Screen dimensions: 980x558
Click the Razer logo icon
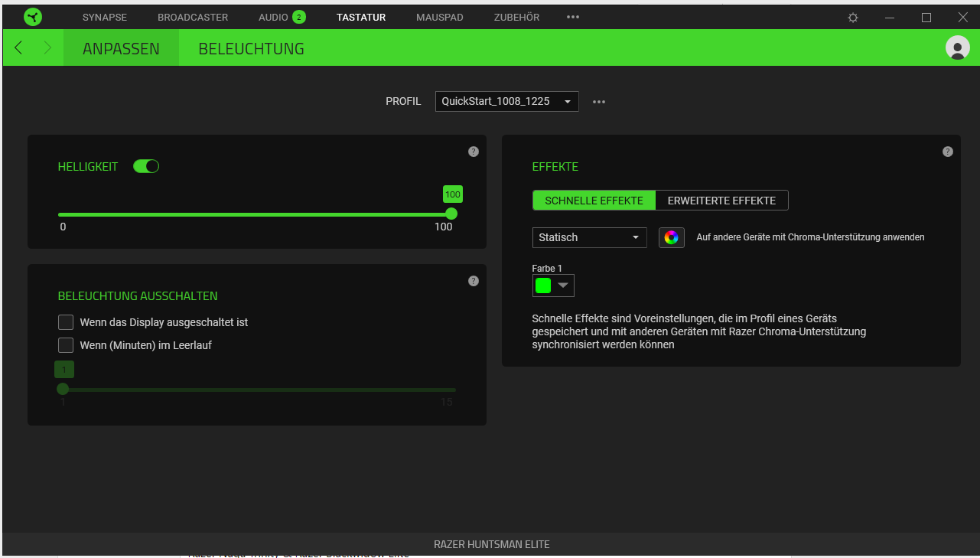coord(33,17)
